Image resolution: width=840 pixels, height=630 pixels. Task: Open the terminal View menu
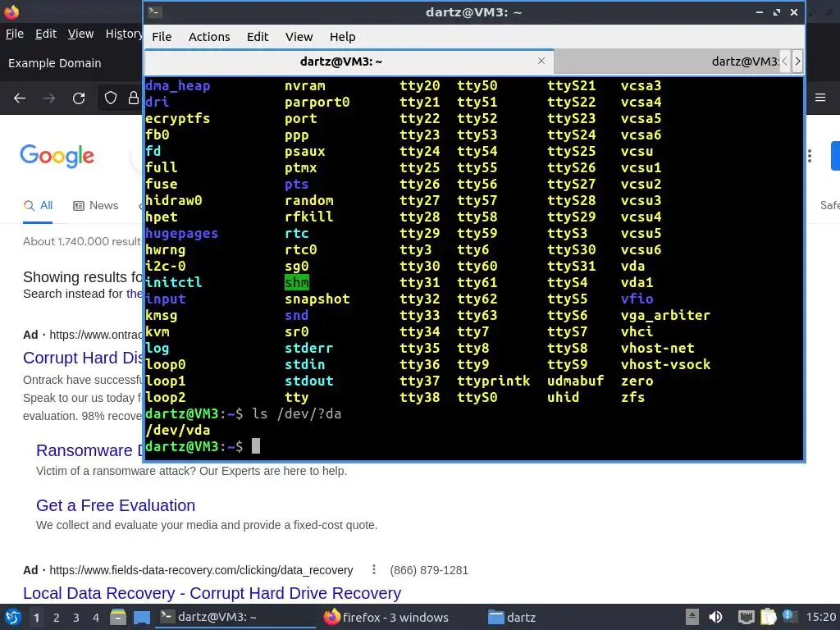(299, 36)
